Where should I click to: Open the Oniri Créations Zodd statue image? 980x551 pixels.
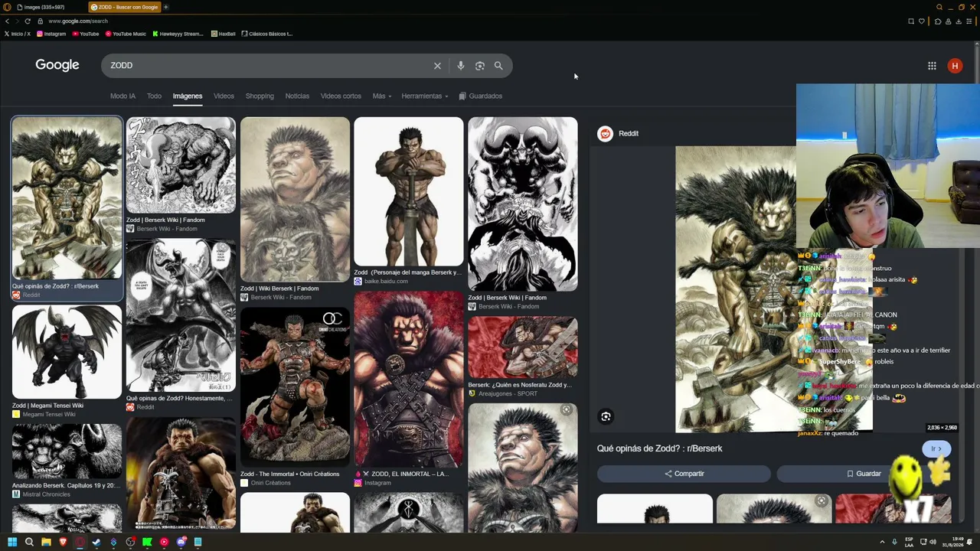click(x=295, y=387)
